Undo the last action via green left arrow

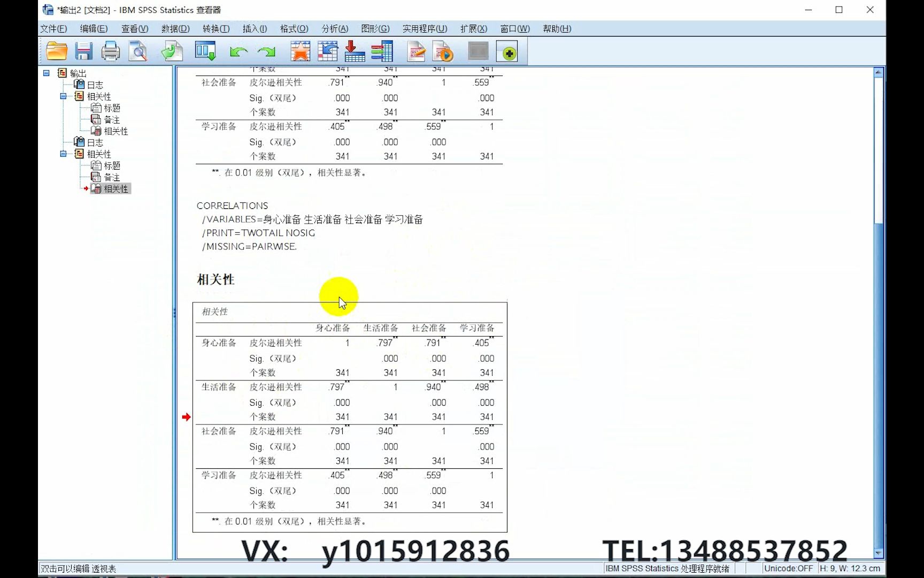[238, 52]
